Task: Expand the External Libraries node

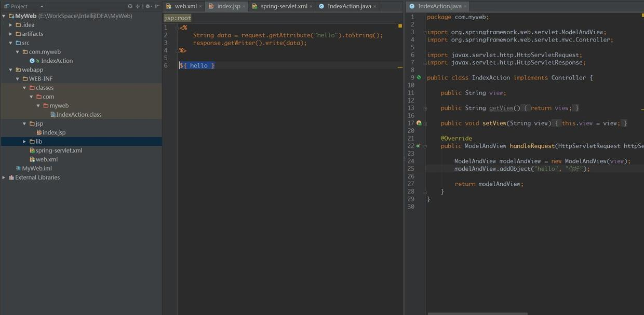Action: 4,177
